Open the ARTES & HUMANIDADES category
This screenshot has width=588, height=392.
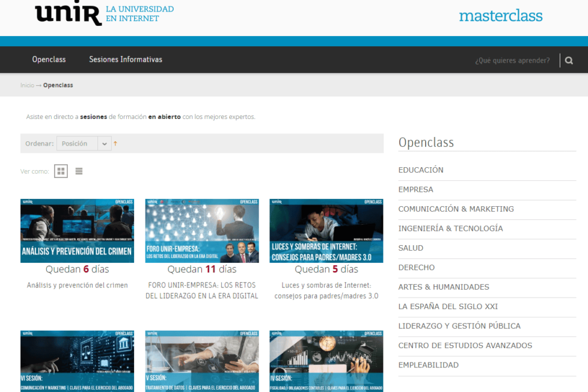pyautogui.click(x=444, y=287)
